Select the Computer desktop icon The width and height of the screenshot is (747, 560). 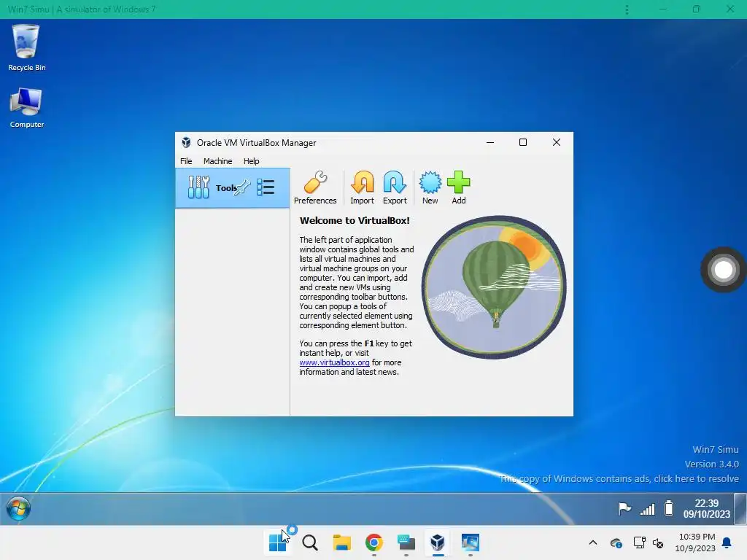coord(27,108)
